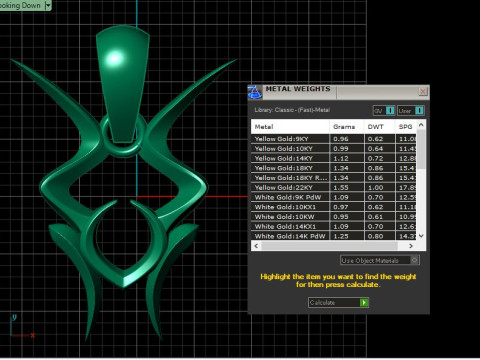Click the 1.00 DWT value for 22KY
The image size is (480, 360).
(375, 188)
